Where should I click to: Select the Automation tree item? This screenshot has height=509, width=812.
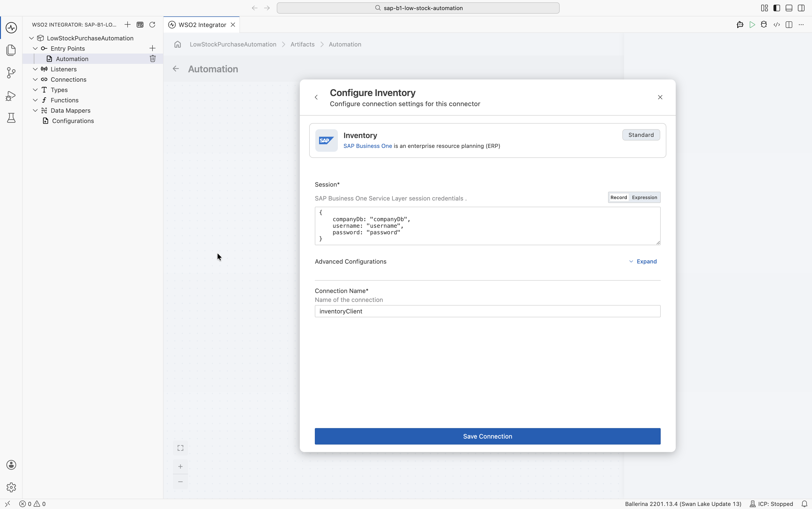tap(93, 58)
